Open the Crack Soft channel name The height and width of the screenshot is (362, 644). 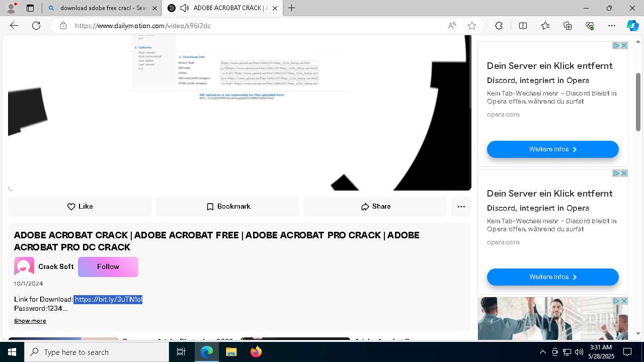coord(56,267)
